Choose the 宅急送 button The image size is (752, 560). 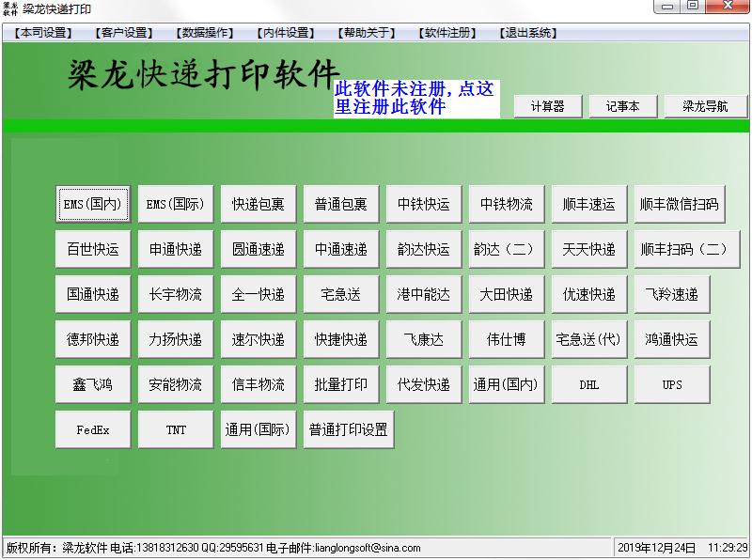(x=341, y=294)
